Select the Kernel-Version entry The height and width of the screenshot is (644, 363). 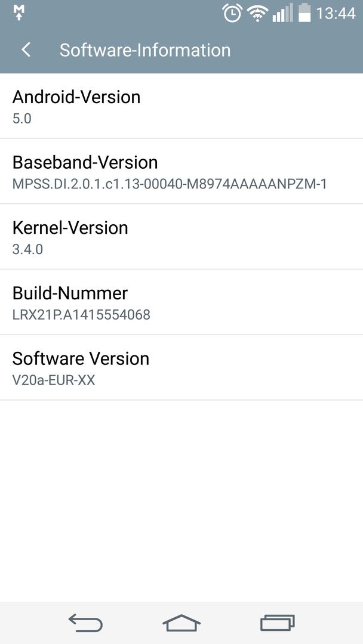coord(181,237)
